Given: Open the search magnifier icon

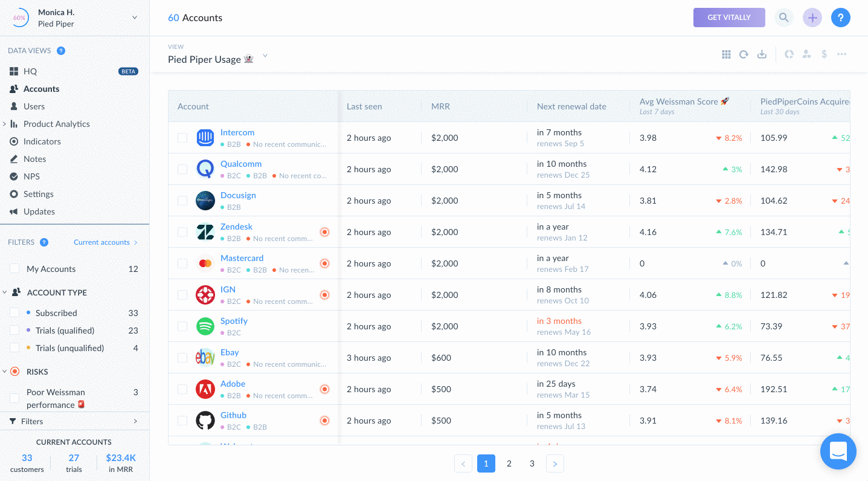Looking at the screenshot, I should click(783, 18).
